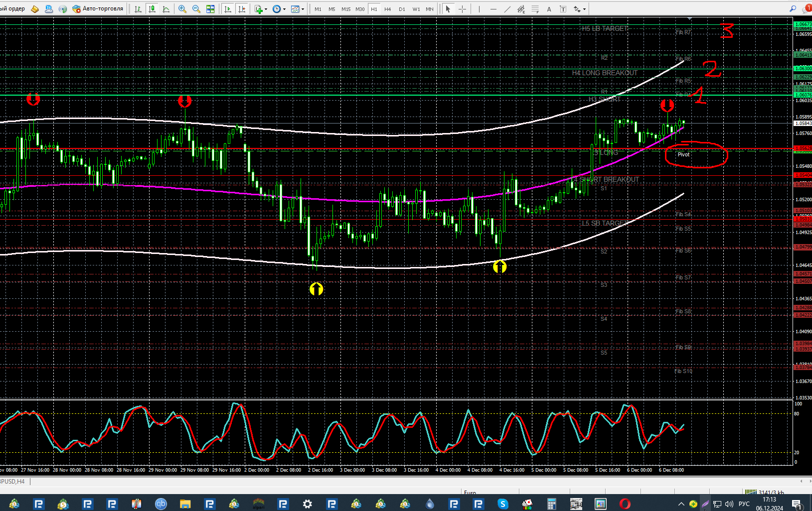Switch to the MN monthly timeframe
Screen dimensions: 812x511
pyautogui.click(x=430, y=9)
